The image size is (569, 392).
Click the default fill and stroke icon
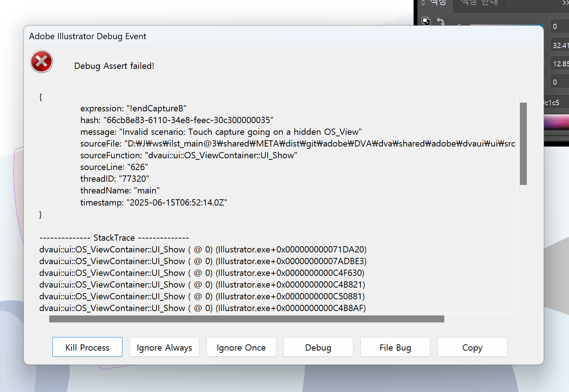click(x=426, y=21)
